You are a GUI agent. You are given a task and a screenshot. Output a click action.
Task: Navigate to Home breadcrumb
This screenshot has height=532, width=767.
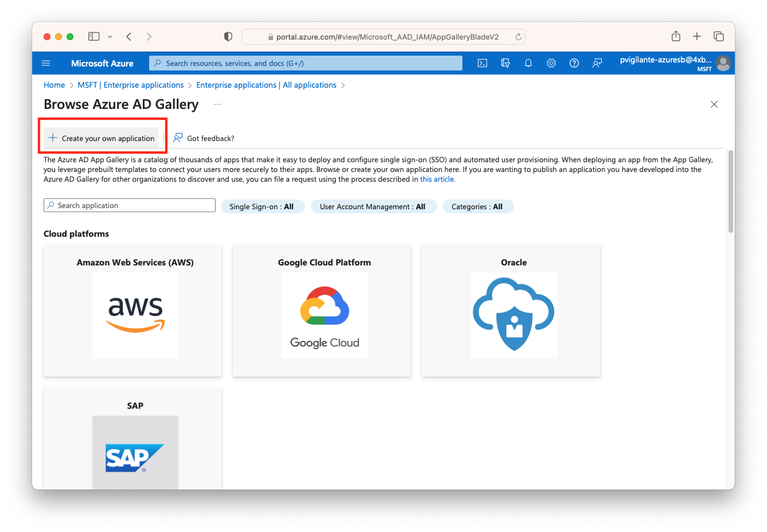click(x=54, y=85)
